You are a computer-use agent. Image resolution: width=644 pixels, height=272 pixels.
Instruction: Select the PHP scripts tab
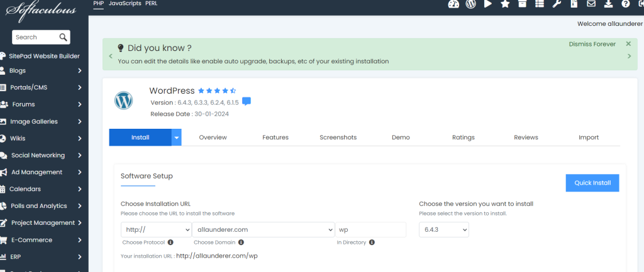coord(99,3)
